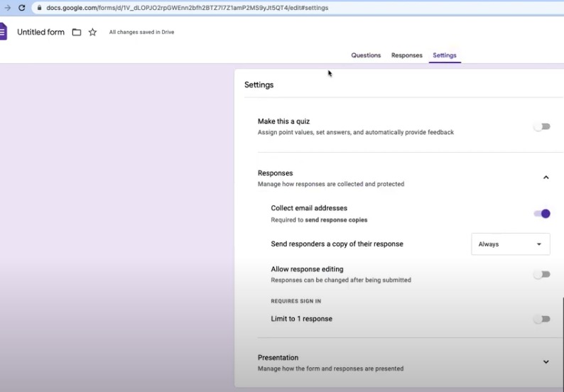Open the Always dropdown for response copies

510,244
